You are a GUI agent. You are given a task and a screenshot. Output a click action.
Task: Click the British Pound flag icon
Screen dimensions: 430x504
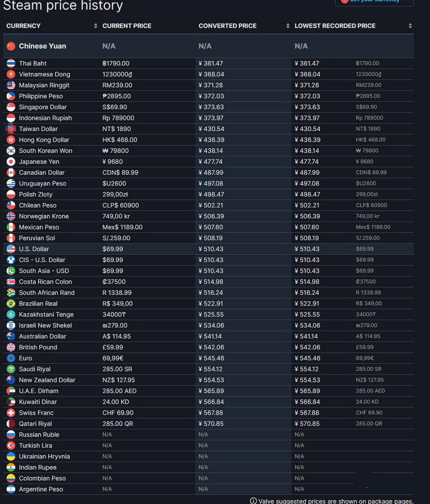tap(11, 347)
